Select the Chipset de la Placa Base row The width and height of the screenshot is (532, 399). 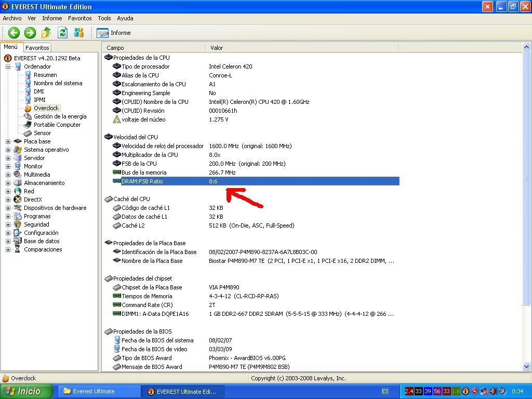pyautogui.click(x=251, y=287)
